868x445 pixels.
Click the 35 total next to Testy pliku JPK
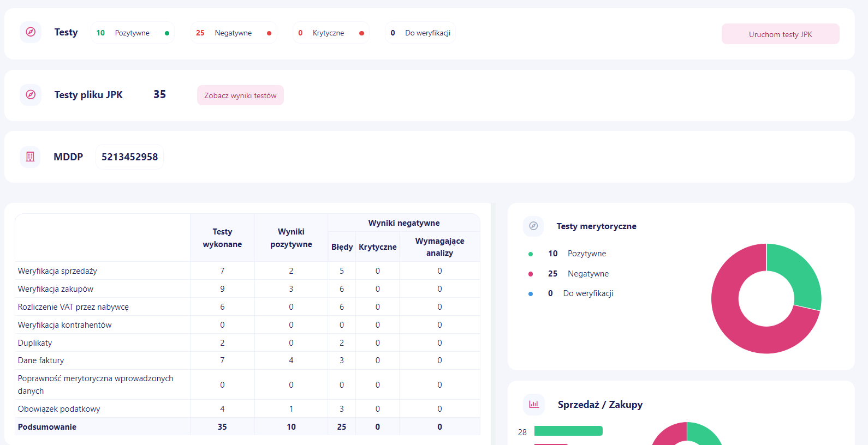click(x=159, y=94)
